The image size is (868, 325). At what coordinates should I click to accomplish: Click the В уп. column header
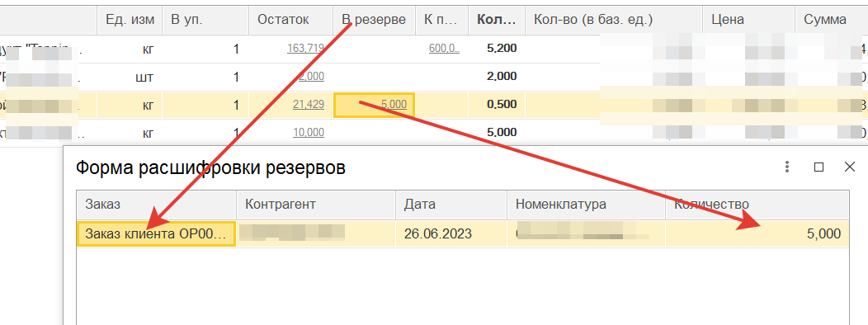tap(205, 20)
